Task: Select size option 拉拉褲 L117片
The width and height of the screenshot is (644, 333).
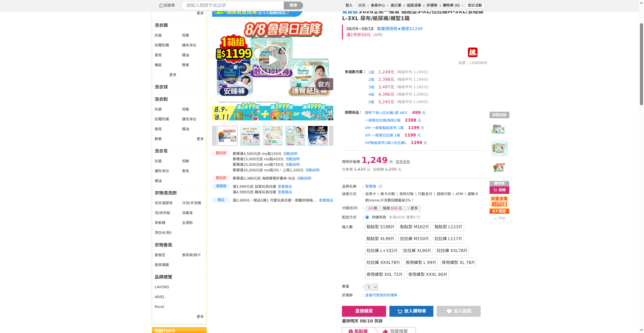Action: point(448,239)
